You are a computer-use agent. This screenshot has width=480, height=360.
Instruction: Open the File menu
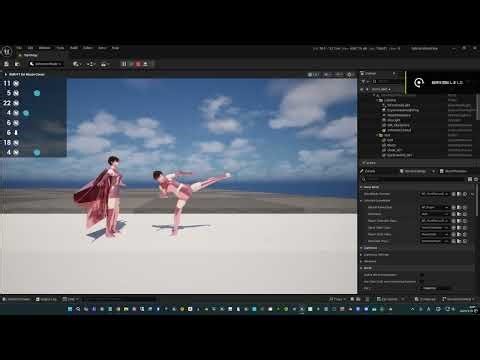coord(19,48)
